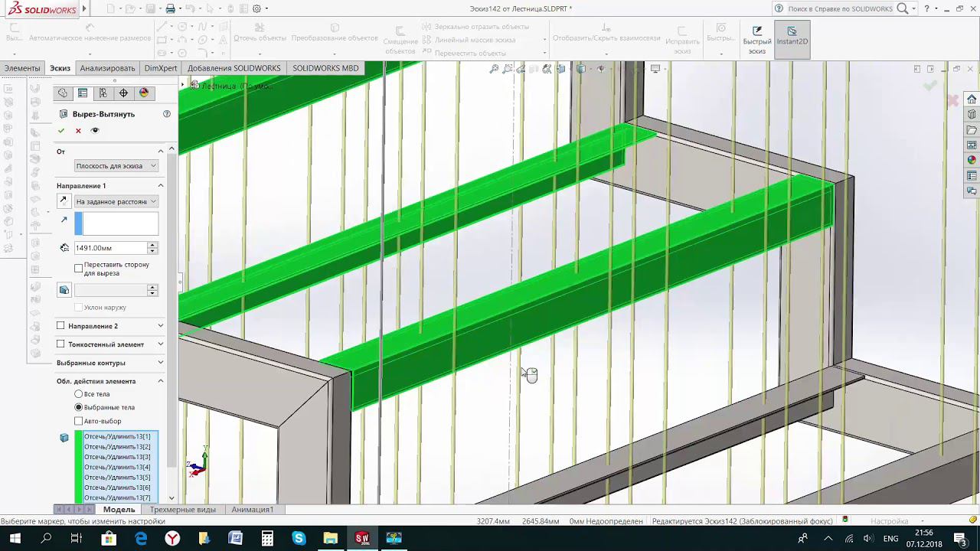980x551 pixels.
Task: Switch to the Элементы ribbon tab
Action: pos(22,68)
